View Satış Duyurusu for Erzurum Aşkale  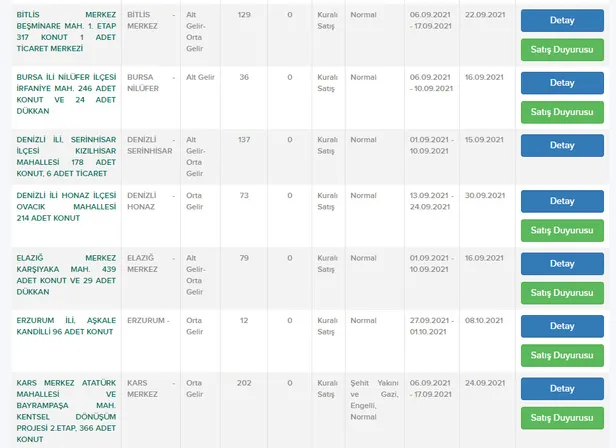(x=562, y=355)
